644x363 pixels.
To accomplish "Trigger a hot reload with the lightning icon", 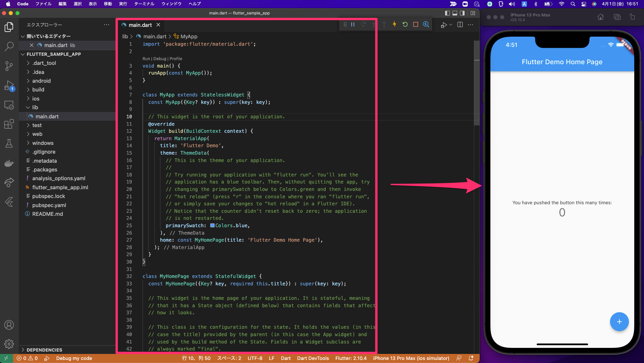I will click(x=394, y=24).
